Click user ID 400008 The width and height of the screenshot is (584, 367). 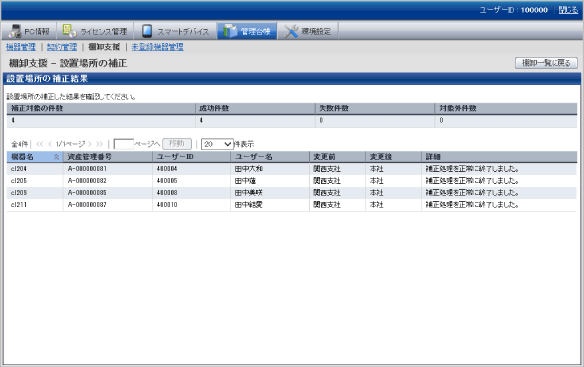tap(167, 193)
